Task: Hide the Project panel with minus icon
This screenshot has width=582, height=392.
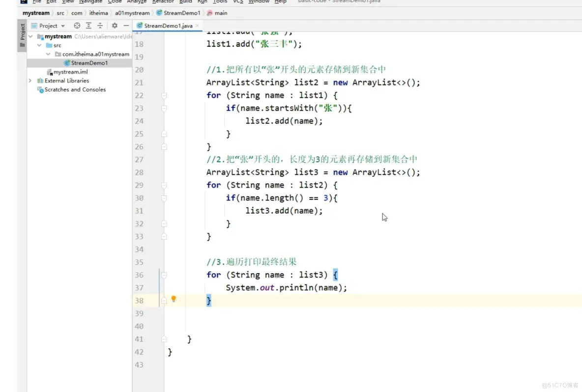Action: click(x=126, y=26)
